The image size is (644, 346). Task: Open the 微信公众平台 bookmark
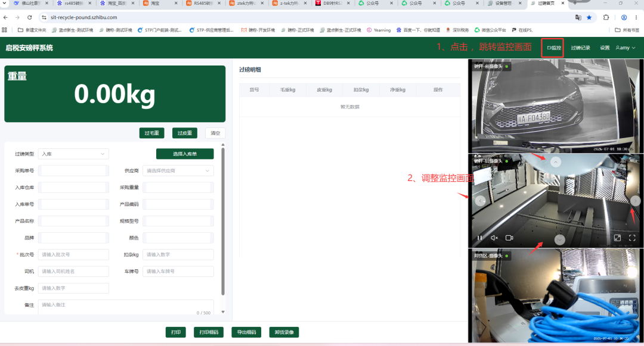[490, 30]
